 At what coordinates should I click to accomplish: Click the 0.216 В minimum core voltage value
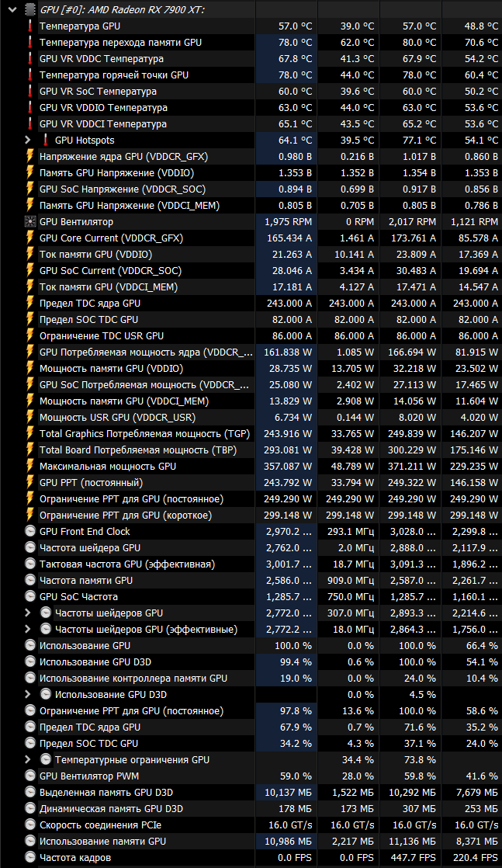tap(358, 157)
